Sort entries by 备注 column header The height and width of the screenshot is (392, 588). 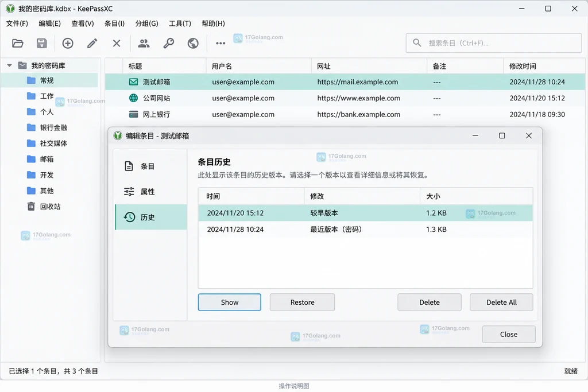pos(465,66)
